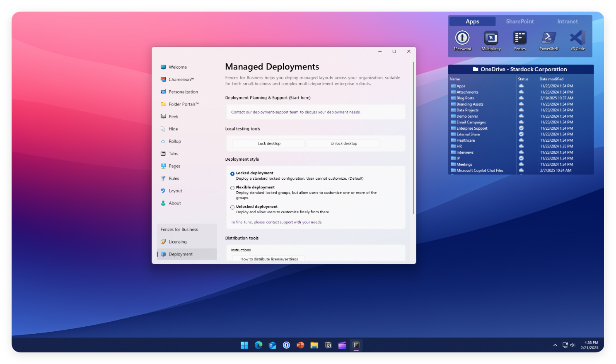Switch to the Apps tab in the fence
Viewport: 616px width, 364px height.
pyautogui.click(x=472, y=22)
